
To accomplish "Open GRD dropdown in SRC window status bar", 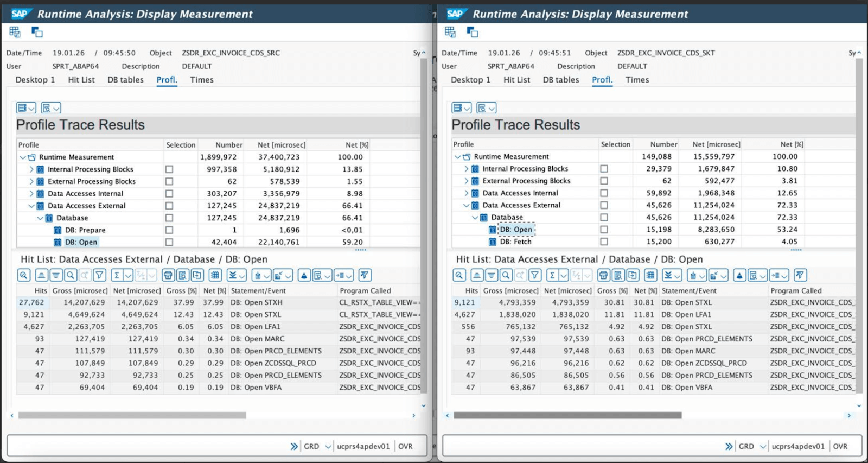I will point(328,446).
